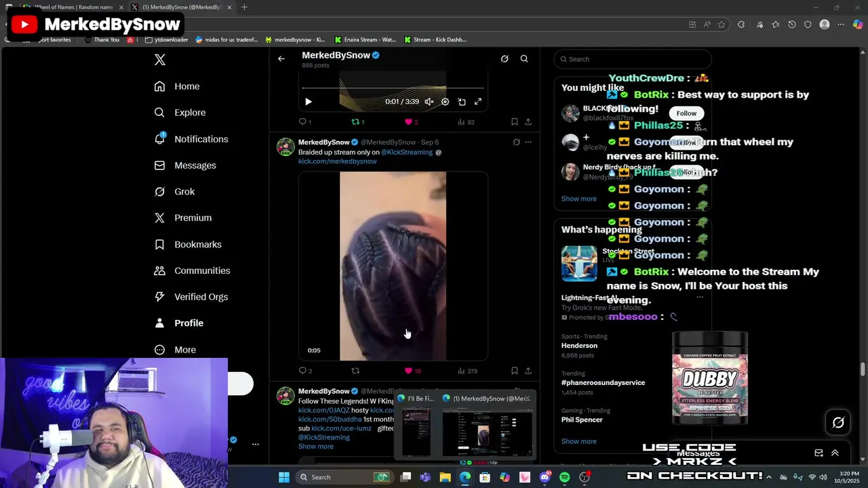Open Kick Dashboard bookmark in favorites bar
Viewport: 868px width, 488px height.
point(435,40)
